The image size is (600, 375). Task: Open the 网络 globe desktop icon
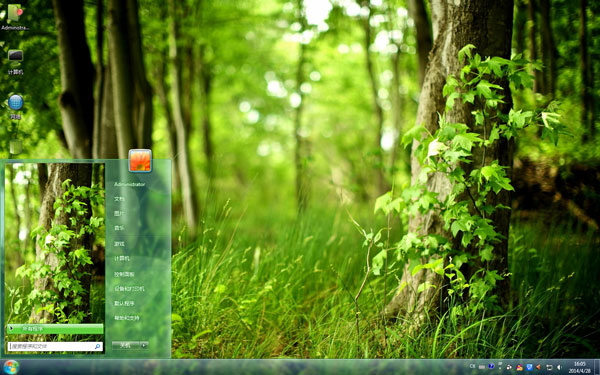click(x=15, y=106)
